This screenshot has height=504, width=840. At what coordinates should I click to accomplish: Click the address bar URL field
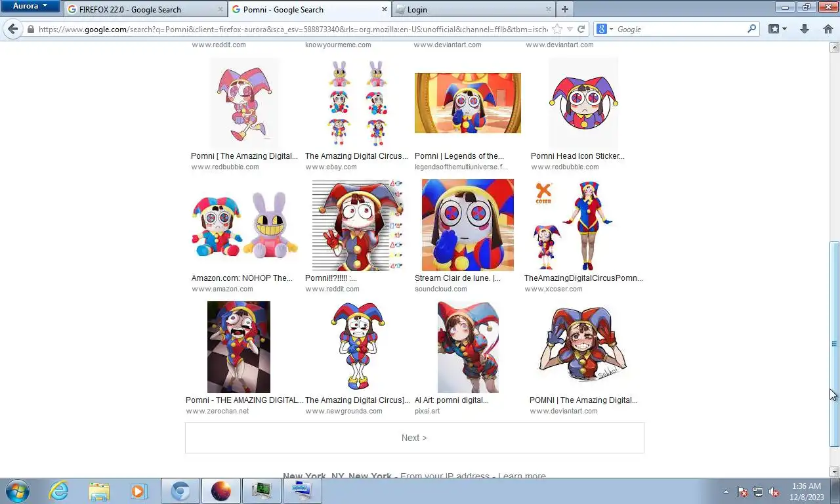(292, 30)
